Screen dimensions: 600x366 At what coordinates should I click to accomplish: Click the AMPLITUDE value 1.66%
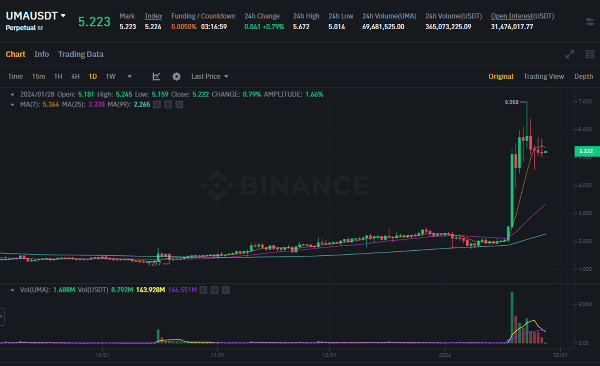314,95
